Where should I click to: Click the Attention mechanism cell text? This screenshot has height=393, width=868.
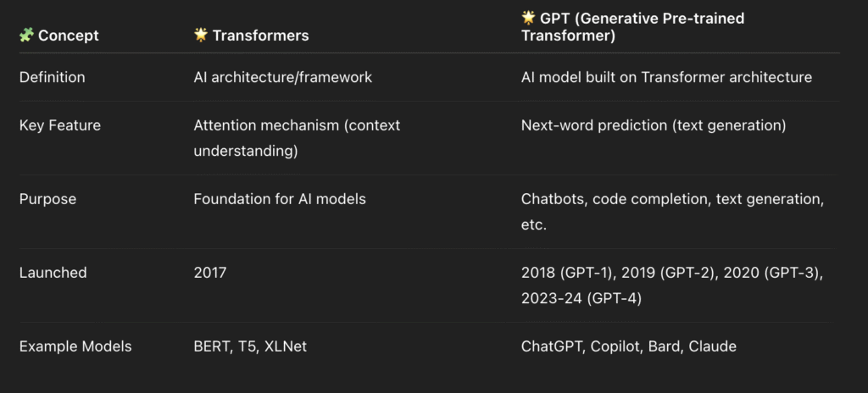297,138
